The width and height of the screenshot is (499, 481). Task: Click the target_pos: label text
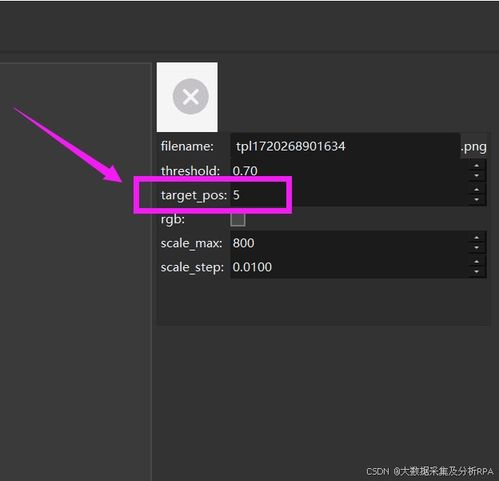click(x=194, y=195)
